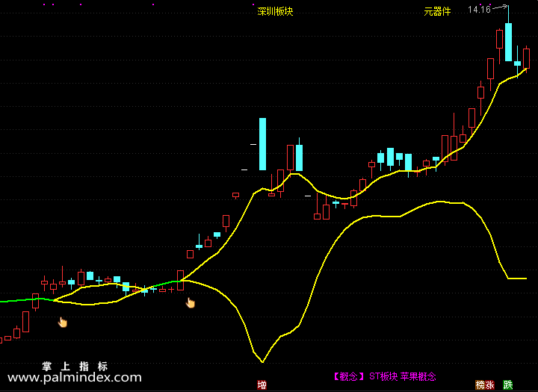Select the 元器件 industry label

pos(437,12)
